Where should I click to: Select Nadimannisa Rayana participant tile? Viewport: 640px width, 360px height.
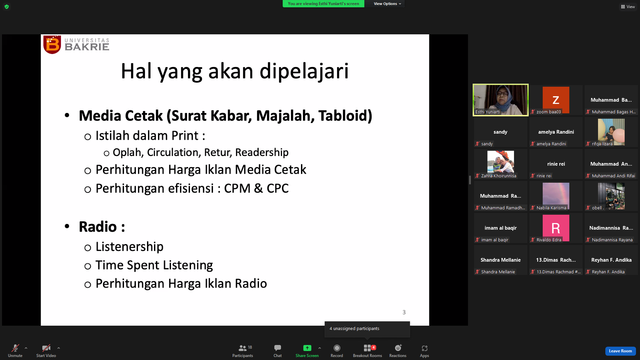point(611,228)
